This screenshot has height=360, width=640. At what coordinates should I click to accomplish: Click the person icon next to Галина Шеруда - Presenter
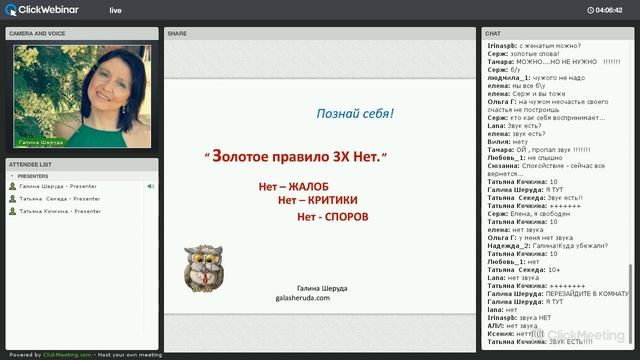coord(13,187)
